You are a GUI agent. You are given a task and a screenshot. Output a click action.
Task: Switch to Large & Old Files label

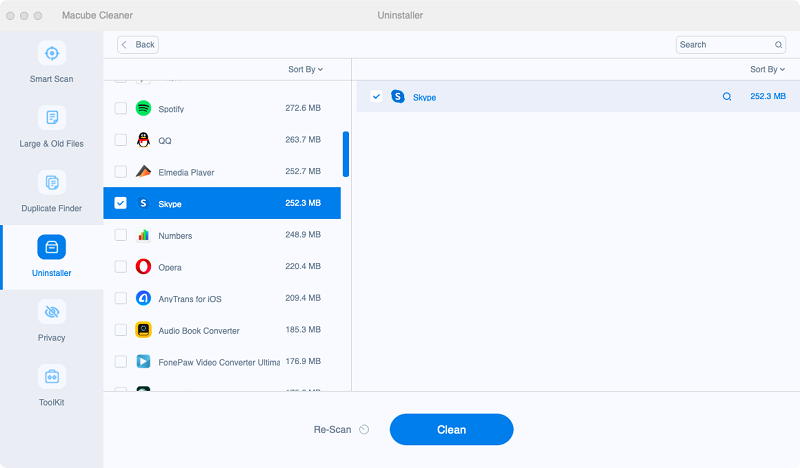point(52,144)
